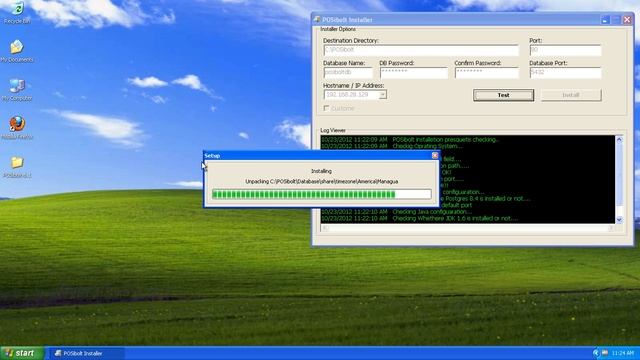Click the 'Unpacking C:\POSibolt' status text

click(322, 181)
